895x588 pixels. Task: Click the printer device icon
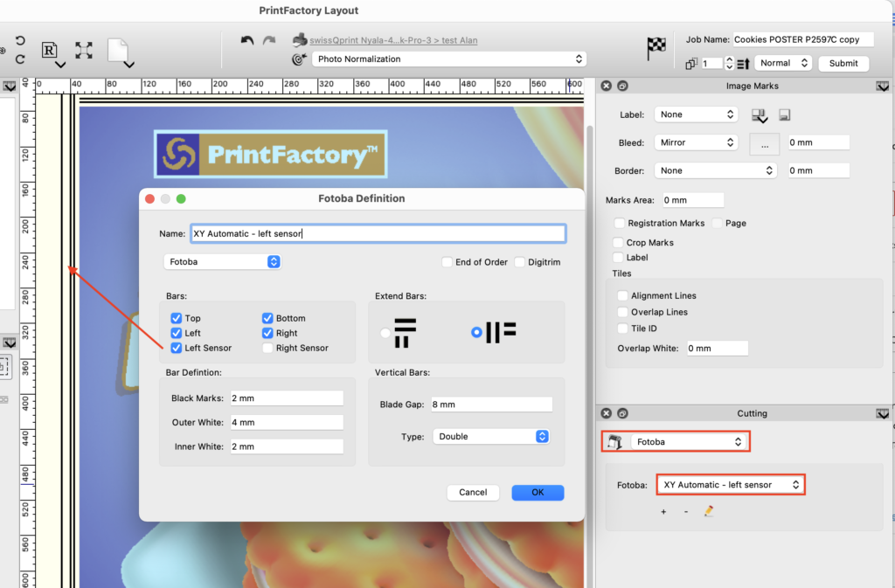pos(300,40)
